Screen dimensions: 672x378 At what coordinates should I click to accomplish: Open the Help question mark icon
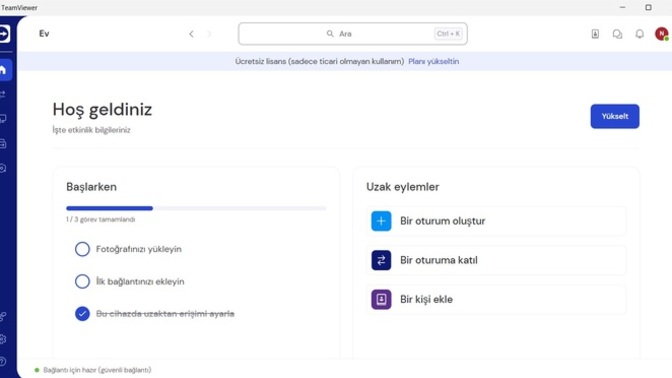(3, 361)
